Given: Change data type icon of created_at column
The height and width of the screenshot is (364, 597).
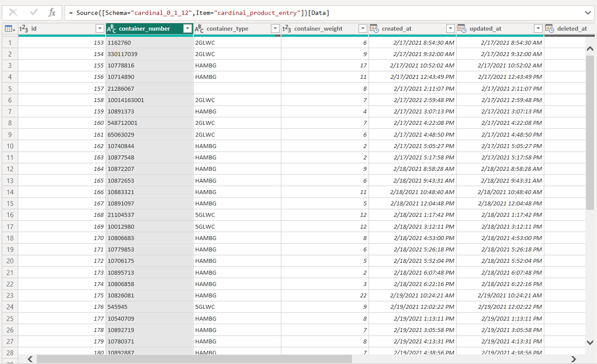Looking at the screenshot, I should 374,29.
